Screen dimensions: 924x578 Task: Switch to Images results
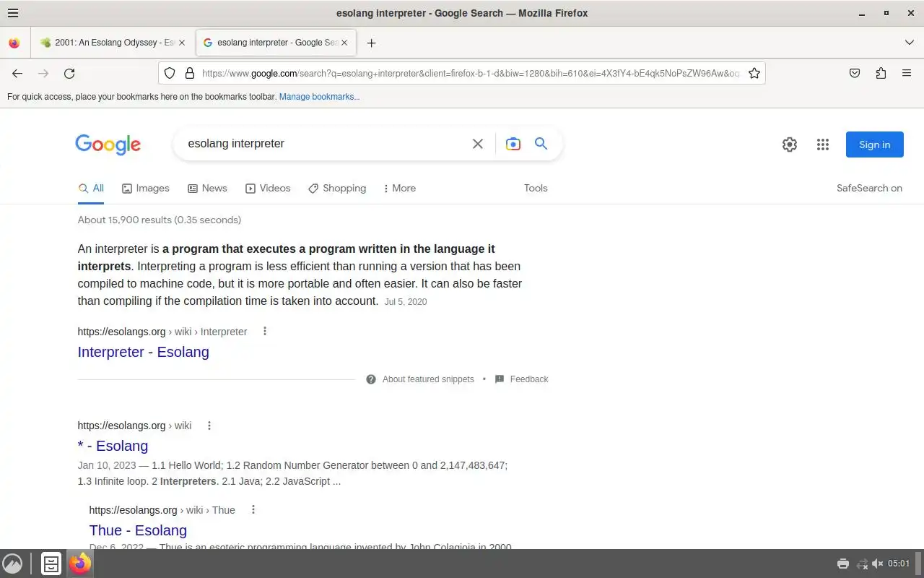click(146, 188)
